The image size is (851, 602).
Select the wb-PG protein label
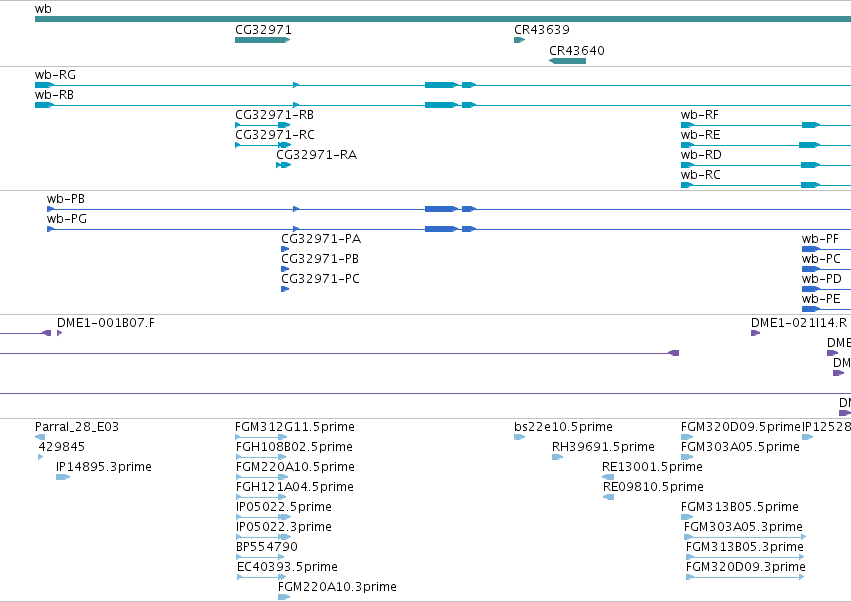point(67,219)
